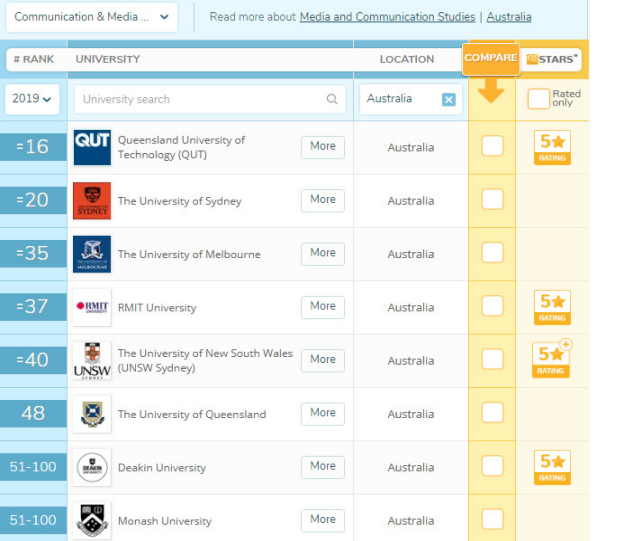Clear the Australia location filter with X
This screenshot has width=625, height=541.
[448, 99]
